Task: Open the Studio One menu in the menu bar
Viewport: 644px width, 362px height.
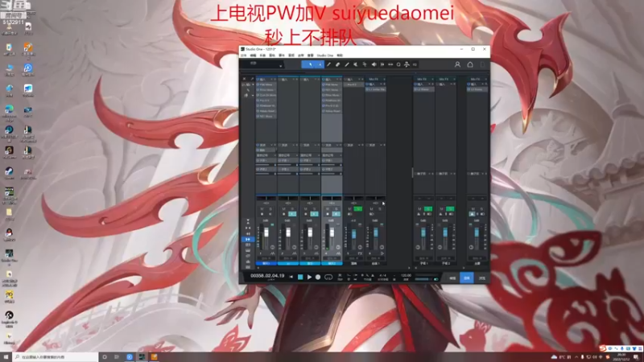Action: pyautogui.click(x=325, y=56)
